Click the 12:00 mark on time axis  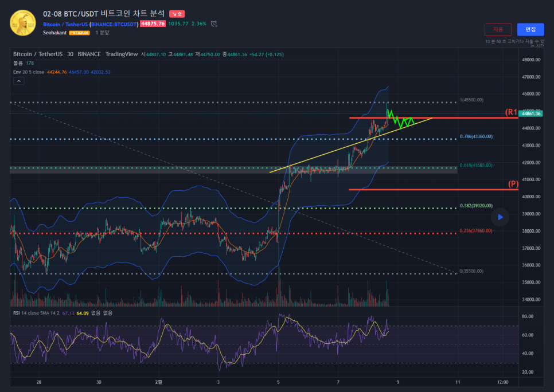pyautogui.click(x=502, y=382)
